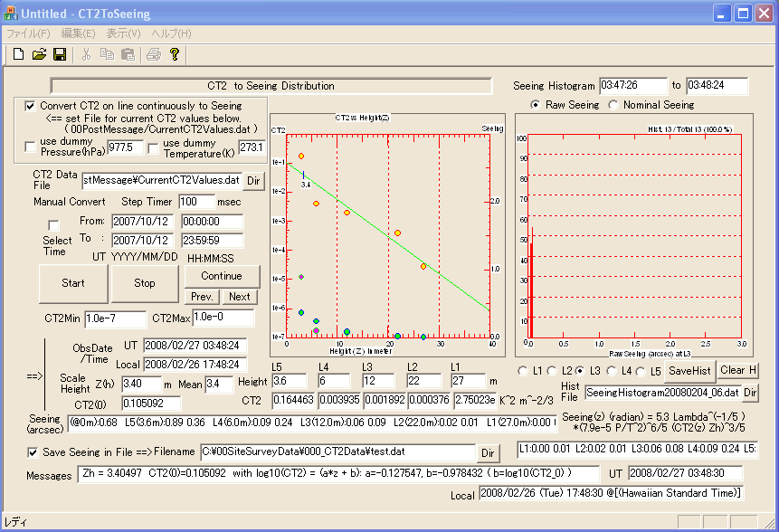
Task: Click the Save floppy disk icon
Action: pos(60,54)
